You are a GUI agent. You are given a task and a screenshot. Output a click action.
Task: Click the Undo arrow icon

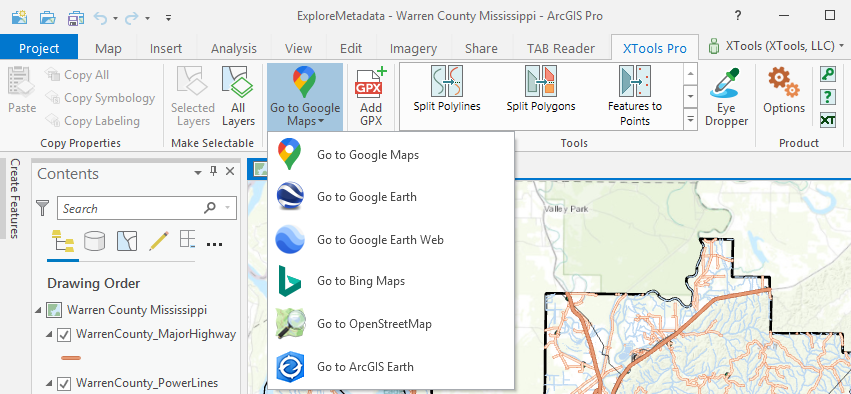click(x=101, y=17)
